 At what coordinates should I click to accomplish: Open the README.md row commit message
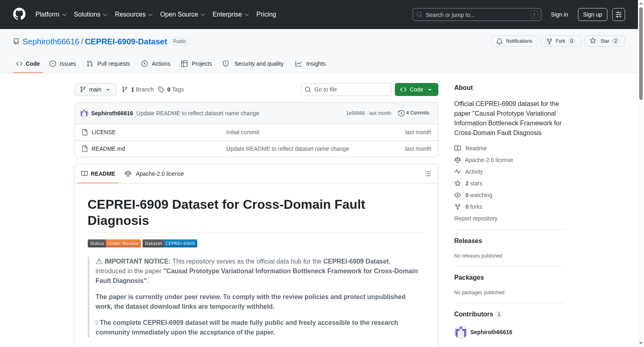click(287, 149)
